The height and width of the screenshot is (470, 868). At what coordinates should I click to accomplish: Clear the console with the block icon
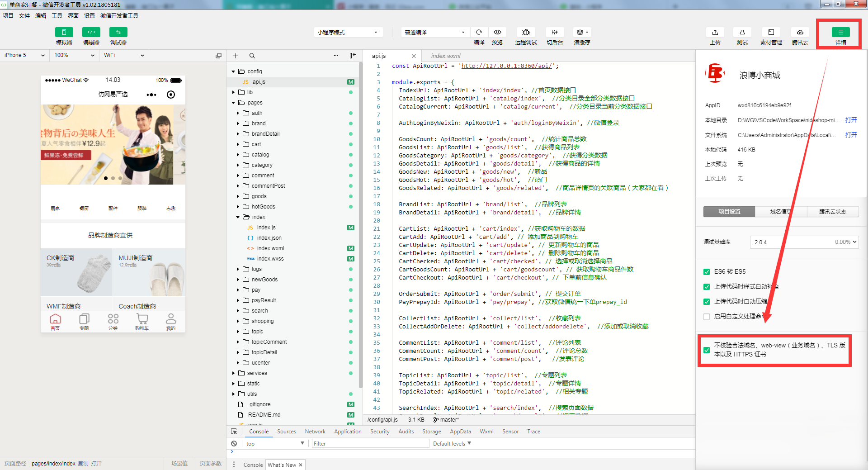point(234,444)
